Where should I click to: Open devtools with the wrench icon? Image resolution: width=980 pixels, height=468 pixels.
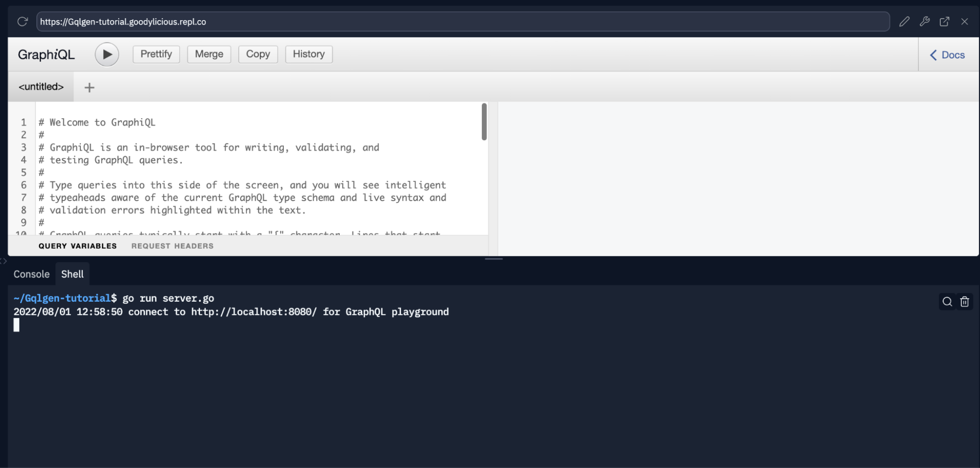(925, 22)
